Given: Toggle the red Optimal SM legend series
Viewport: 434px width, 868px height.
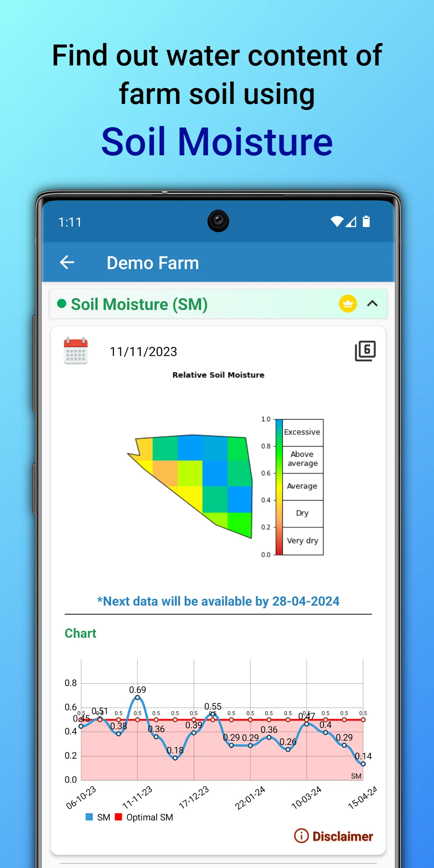Looking at the screenshot, I should tap(144, 817).
